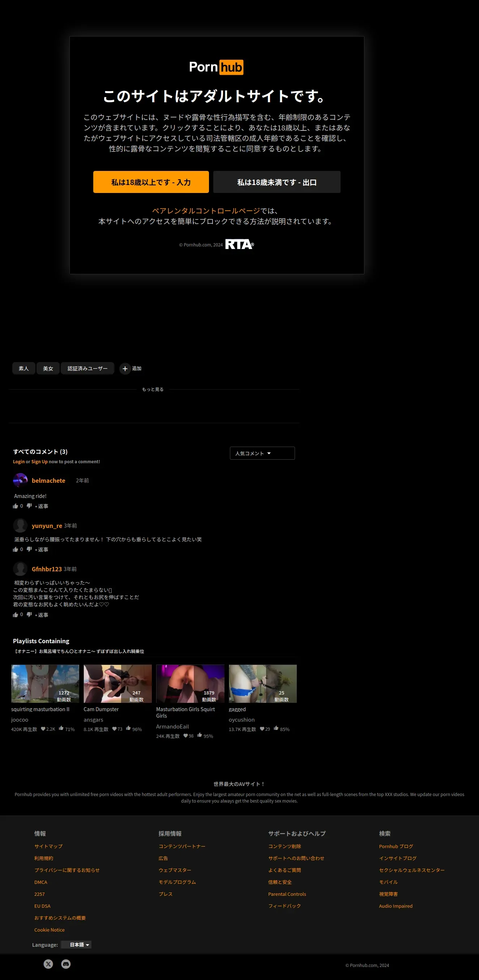Open the コンテンツ削除 footer link
Viewport: 479px width, 980px height.
pyautogui.click(x=285, y=846)
